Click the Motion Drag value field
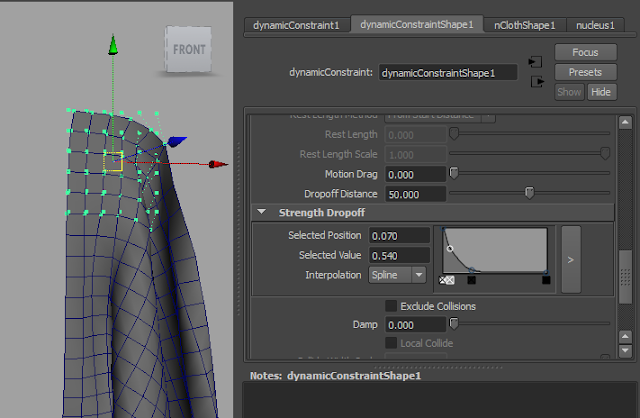This screenshot has width=640, height=418. click(x=415, y=174)
